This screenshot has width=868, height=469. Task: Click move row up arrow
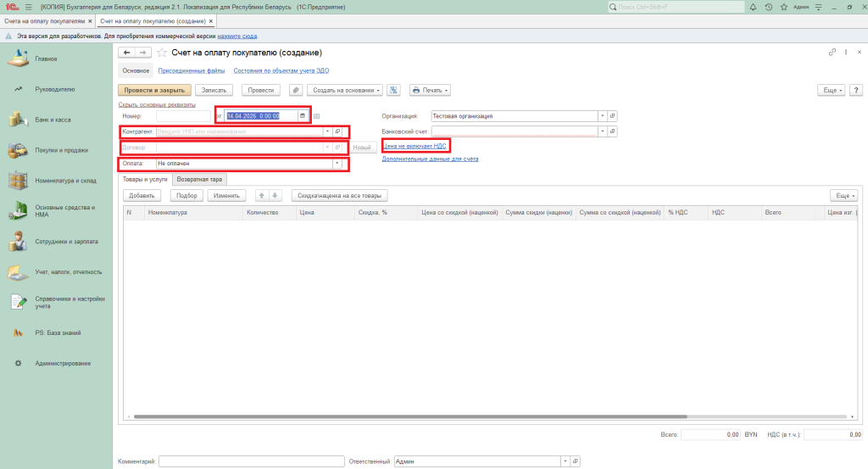point(262,195)
